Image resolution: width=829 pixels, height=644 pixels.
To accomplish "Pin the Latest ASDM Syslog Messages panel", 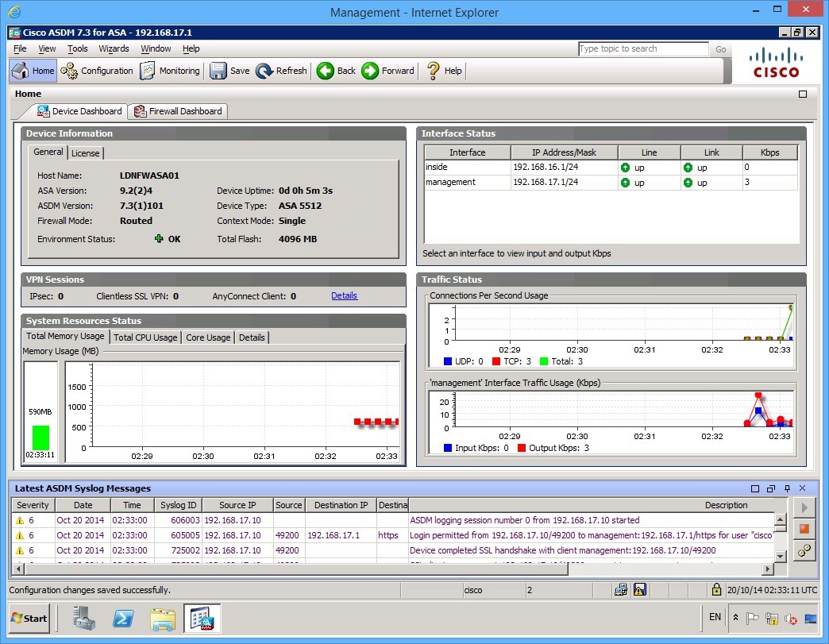I will coord(787,488).
